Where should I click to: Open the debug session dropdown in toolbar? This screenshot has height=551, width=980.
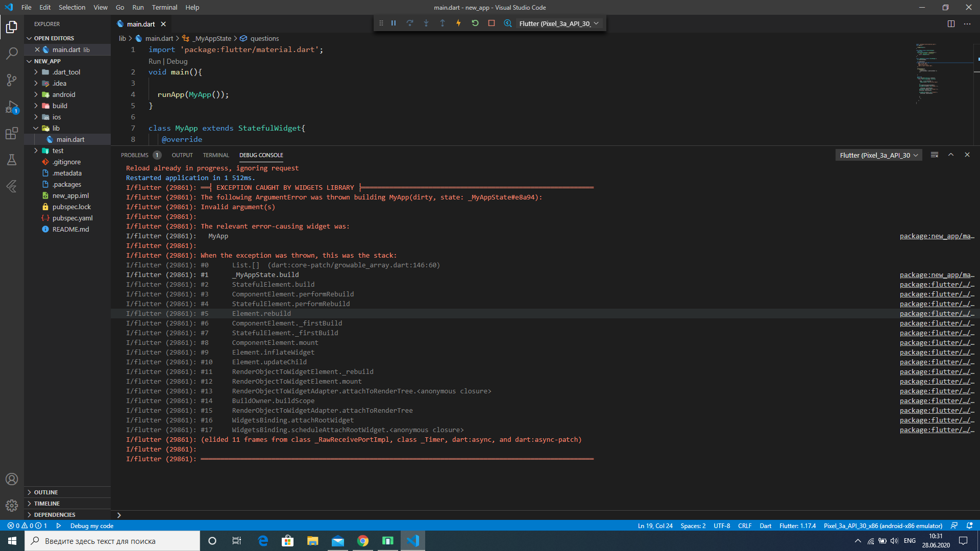point(559,23)
